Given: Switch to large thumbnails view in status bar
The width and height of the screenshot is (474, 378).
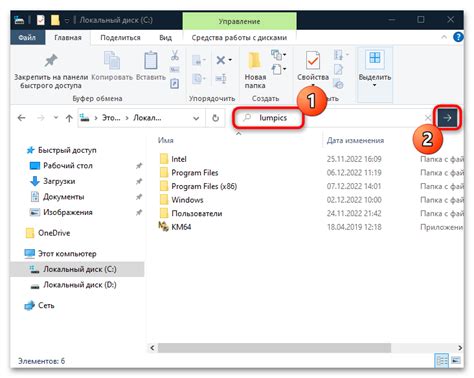Looking at the screenshot, I should click(x=456, y=360).
